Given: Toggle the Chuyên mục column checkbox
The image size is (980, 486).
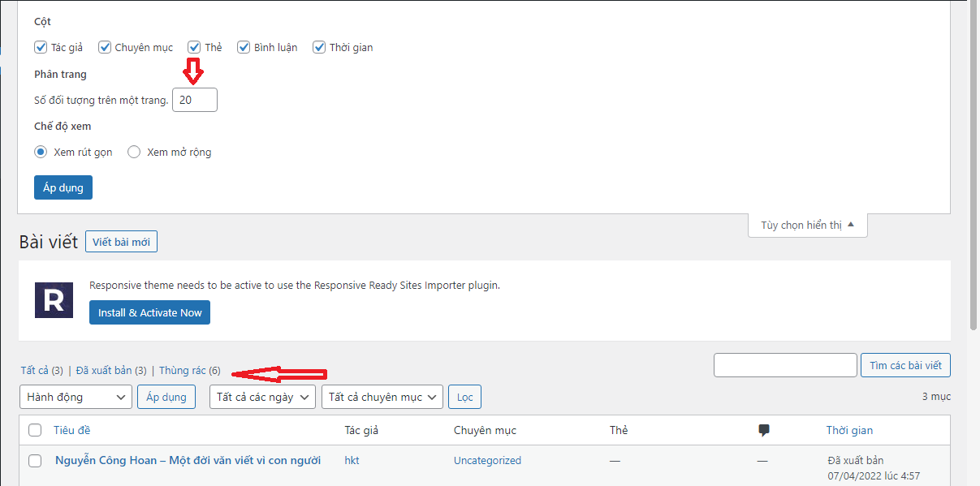Looking at the screenshot, I should point(105,47).
